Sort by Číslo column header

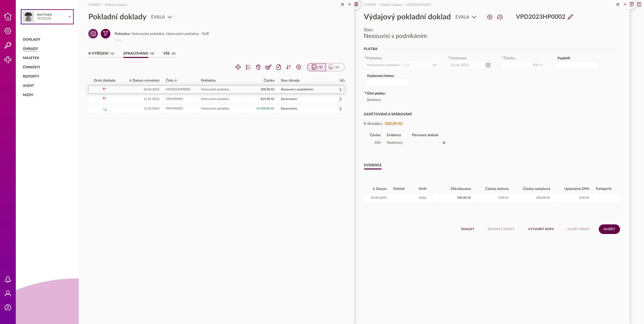click(x=171, y=80)
